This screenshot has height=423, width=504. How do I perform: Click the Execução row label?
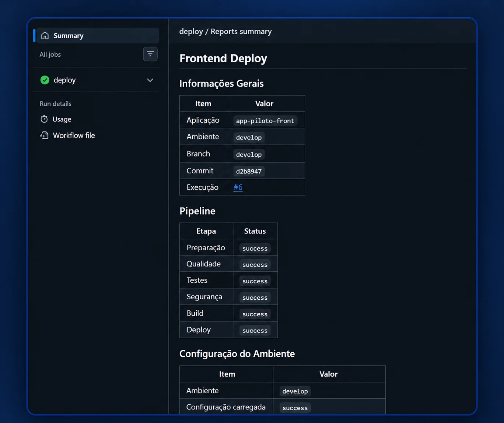203,187
